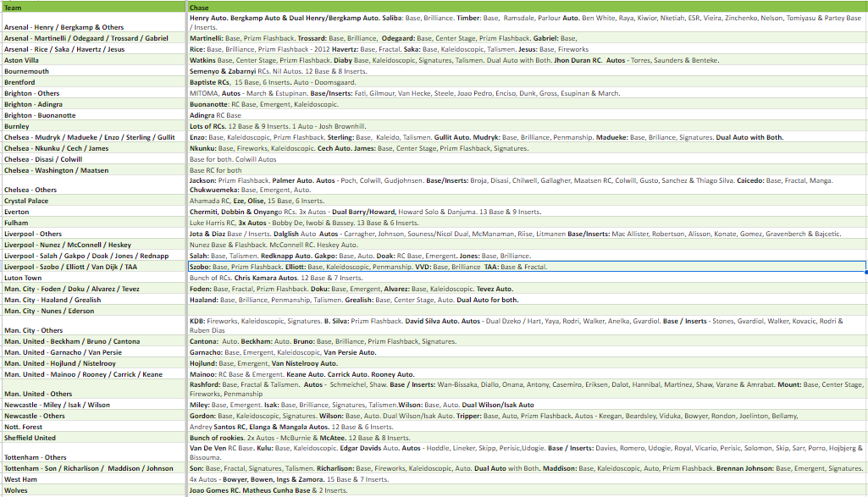Viewport: 868px width, 497px height.
Task: Click the 'Team' column header cell
Action: pyautogui.click(x=93, y=8)
